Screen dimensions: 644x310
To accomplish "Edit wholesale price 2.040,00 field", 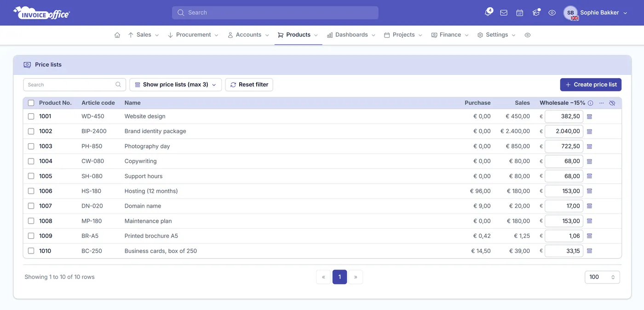I will (564, 131).
